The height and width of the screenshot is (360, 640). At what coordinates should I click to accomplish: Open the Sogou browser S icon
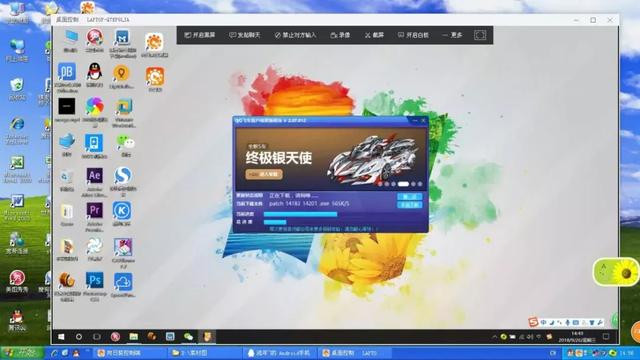(123, 176)
